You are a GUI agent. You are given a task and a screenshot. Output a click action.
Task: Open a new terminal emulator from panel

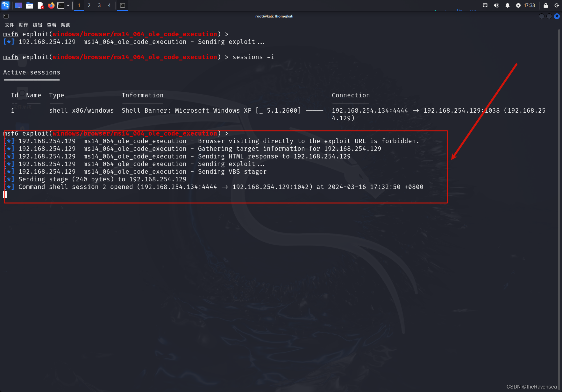[61, 5]
